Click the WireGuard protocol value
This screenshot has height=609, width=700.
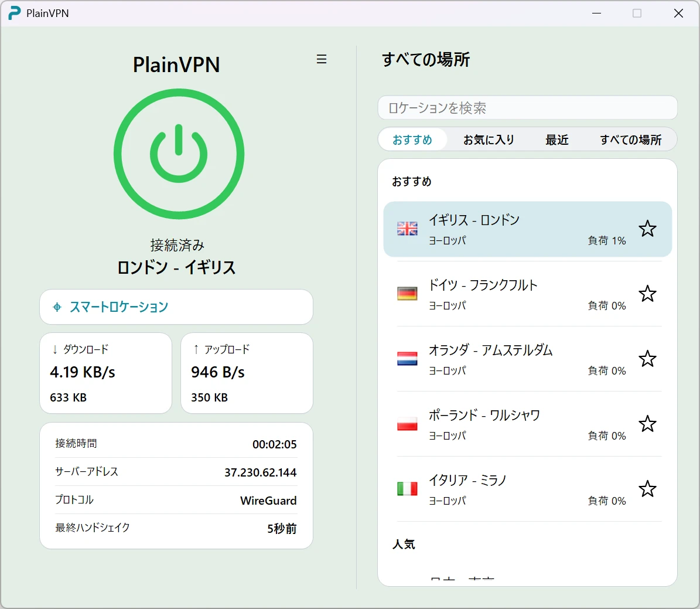click(268, 501)
